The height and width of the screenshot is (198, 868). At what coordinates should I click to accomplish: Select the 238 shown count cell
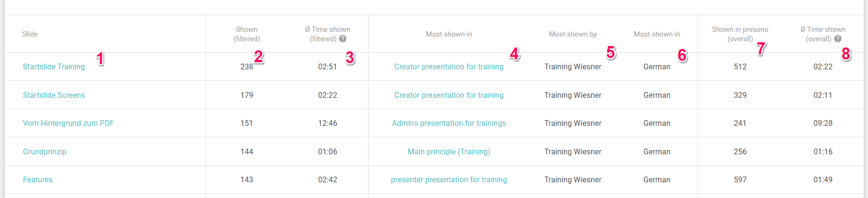[x=246, y=66]
